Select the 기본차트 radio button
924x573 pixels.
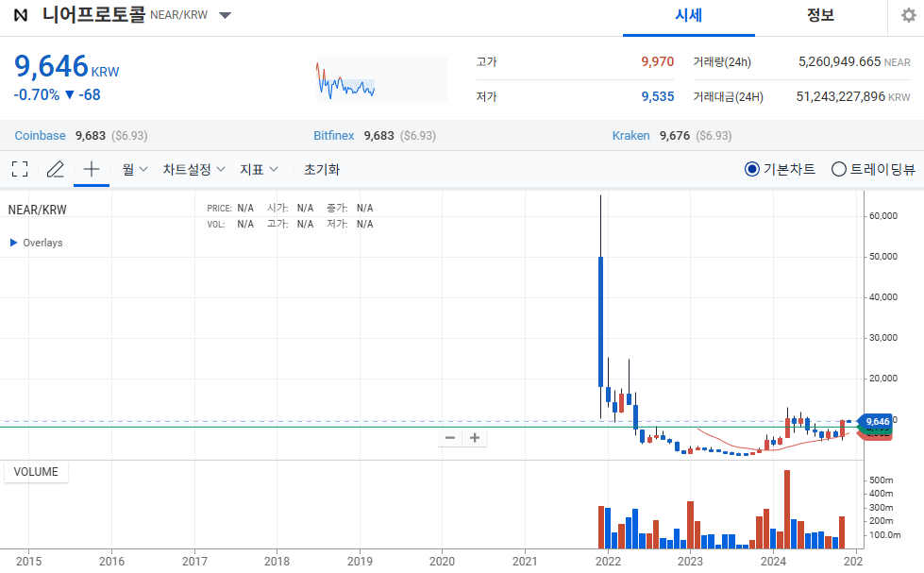click(752, 169)
